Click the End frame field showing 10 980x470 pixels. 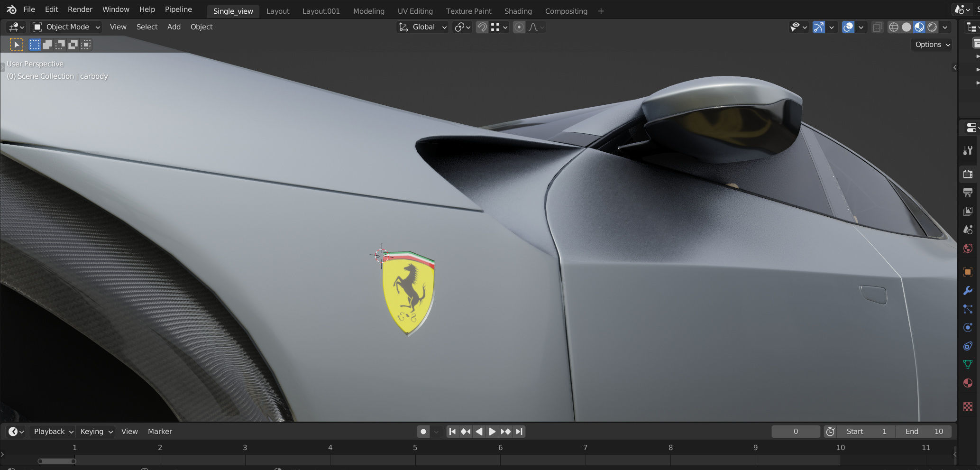[924, 432]
